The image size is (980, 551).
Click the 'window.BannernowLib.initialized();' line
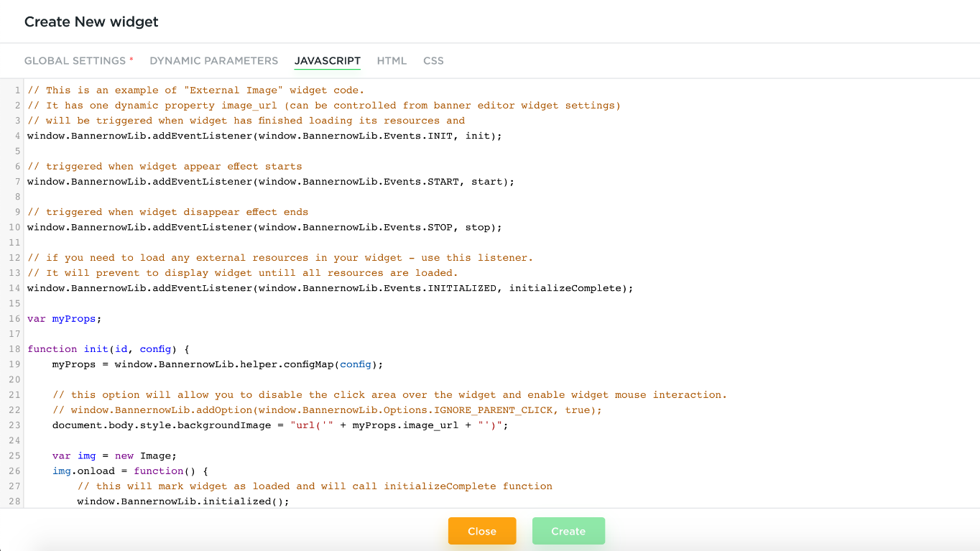click(x=183, y=501)
